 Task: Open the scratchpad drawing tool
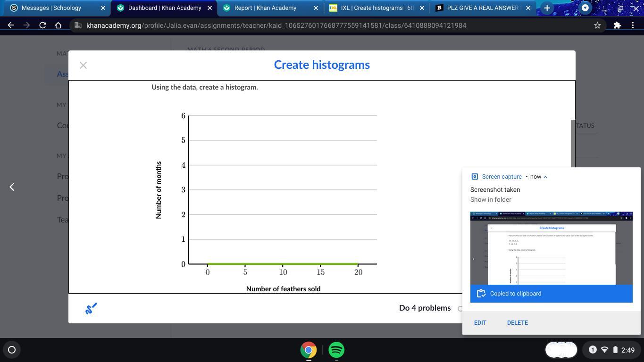click(x=91, y=308)
